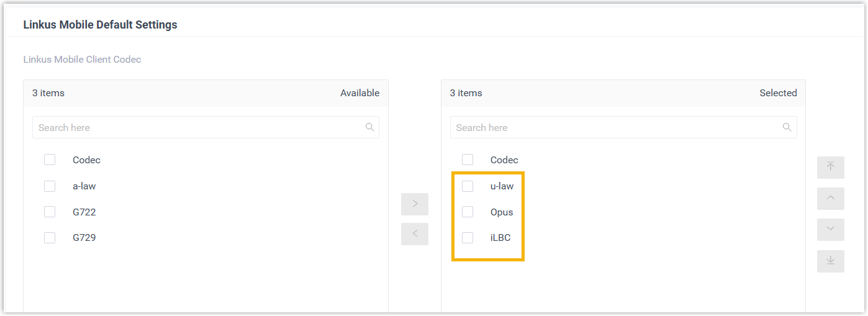Check the iLBC codec checkbox
The width and height of the screenshot is (868, 316).
click(x=468, y=238)
